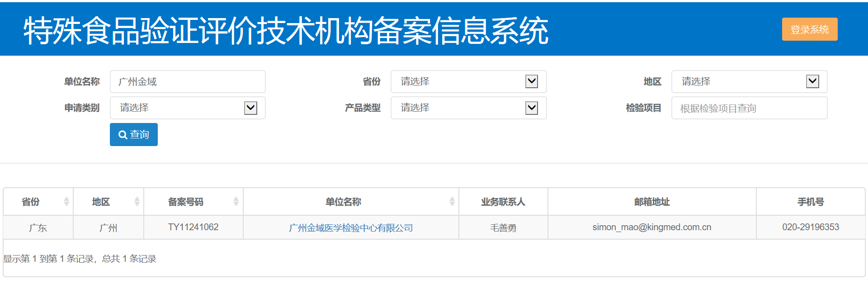The width and height of the screenshot is (868, 284).
Task: Click the records summary text 显示第 1 到第 1 条记录
Action: (x=49, y=259)
